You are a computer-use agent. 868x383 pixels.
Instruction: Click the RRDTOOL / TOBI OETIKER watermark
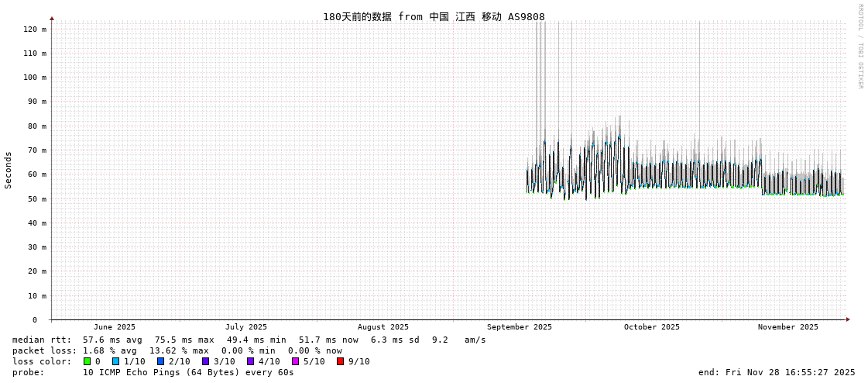coord(859,47)
